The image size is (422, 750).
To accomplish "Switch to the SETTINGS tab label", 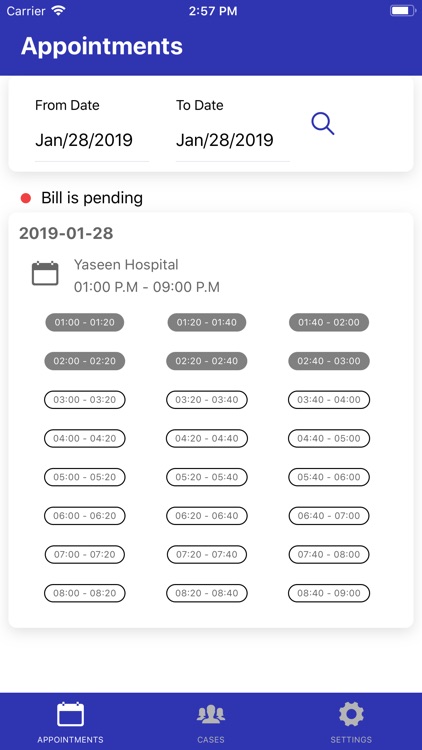I will tap(351, 739).
